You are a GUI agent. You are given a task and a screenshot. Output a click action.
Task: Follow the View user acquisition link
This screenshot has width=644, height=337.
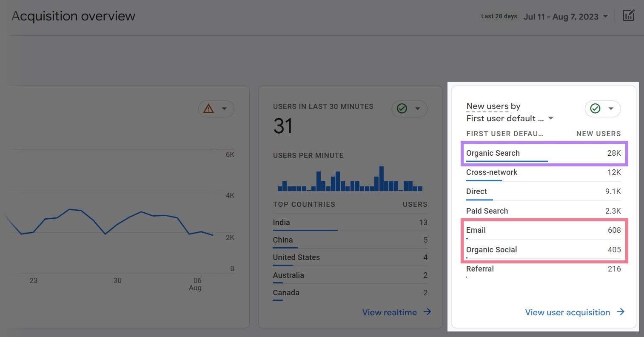coord(567,312)
